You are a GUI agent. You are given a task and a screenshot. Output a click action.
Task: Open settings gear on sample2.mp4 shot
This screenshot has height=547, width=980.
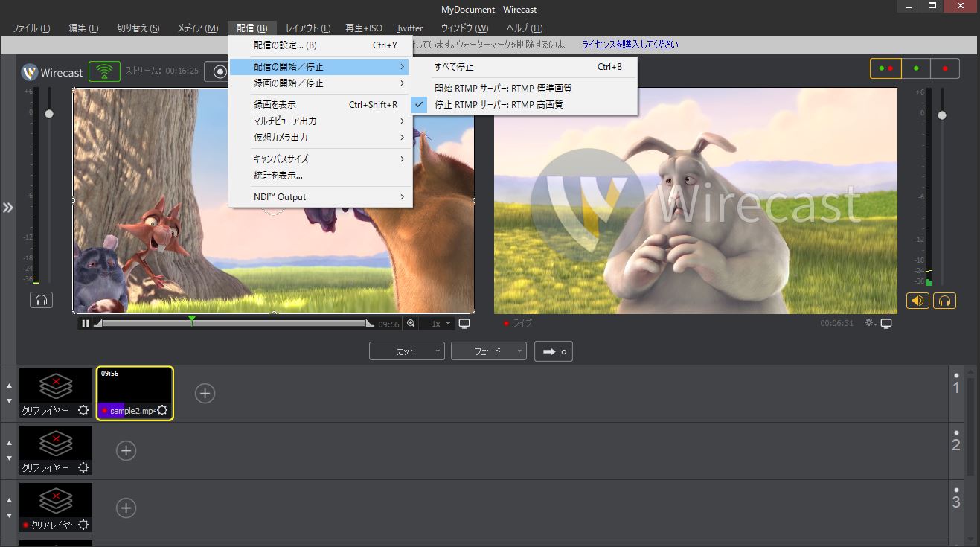coord(162,410)
